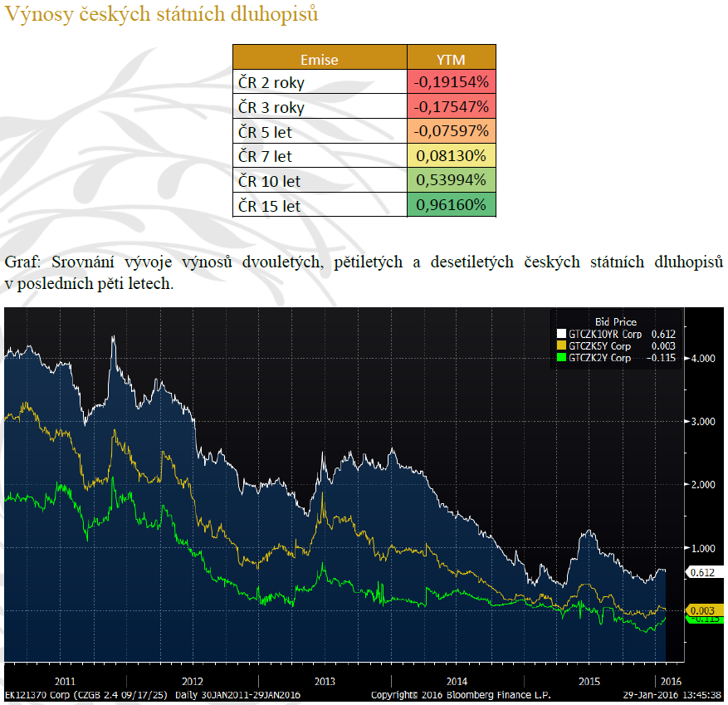Click the red -0,19154% yield cell
The height and width of the screenshot is (705, 728).
coord(451,82)
